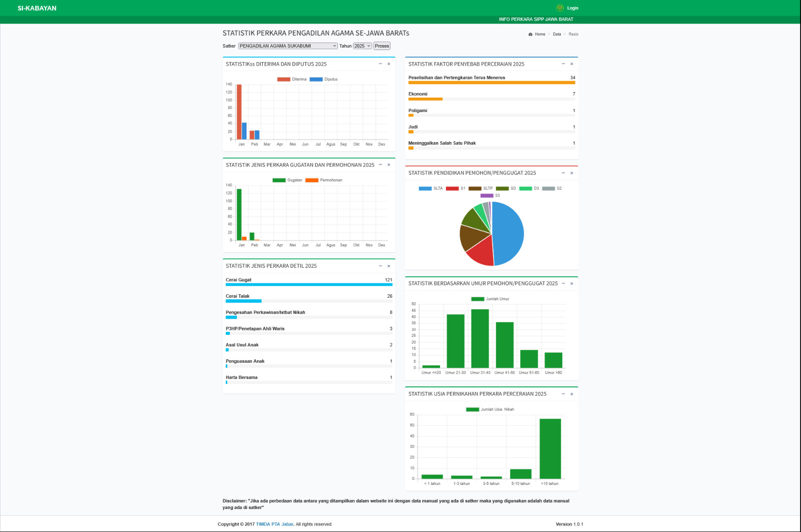Viewport: 801px width, 532px height.
Task: Click the Umur 31-40 bar
Action: pyautogui.click(x=480, y=339)
